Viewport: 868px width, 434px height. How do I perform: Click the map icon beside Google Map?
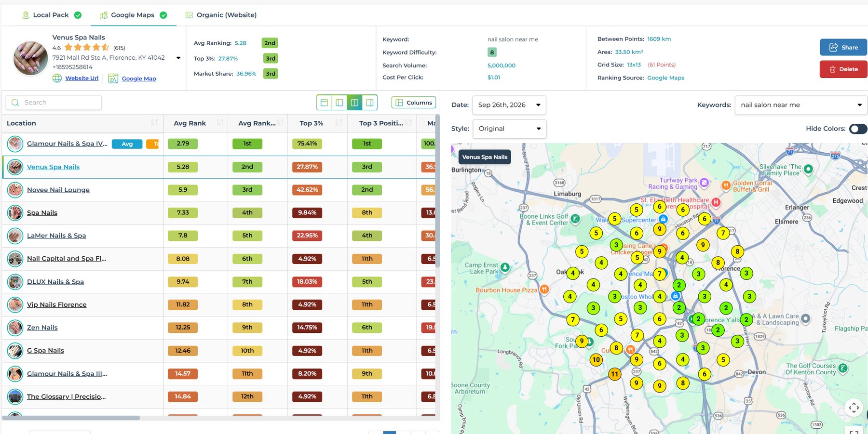113,79
